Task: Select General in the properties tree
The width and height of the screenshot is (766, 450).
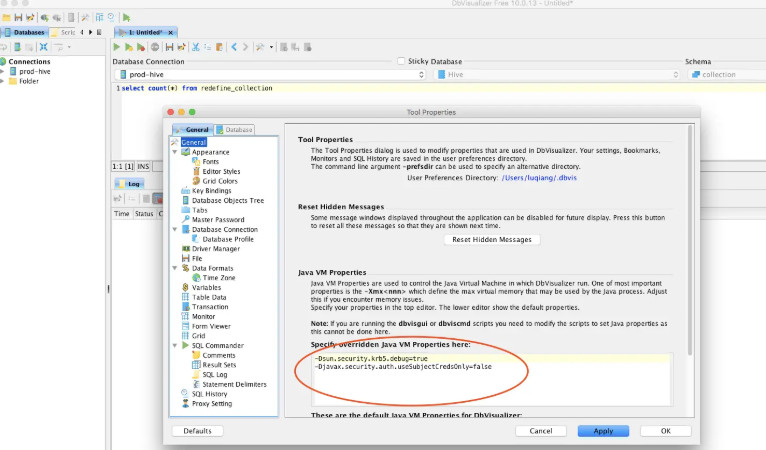Action: [194, 142]
